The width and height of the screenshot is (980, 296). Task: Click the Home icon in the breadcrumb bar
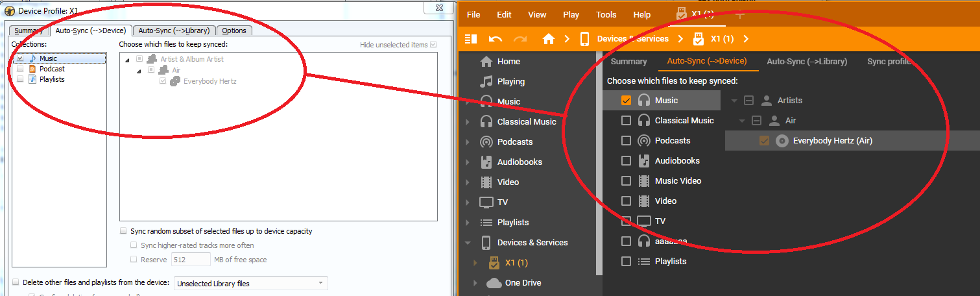click(x=549, y=39)
